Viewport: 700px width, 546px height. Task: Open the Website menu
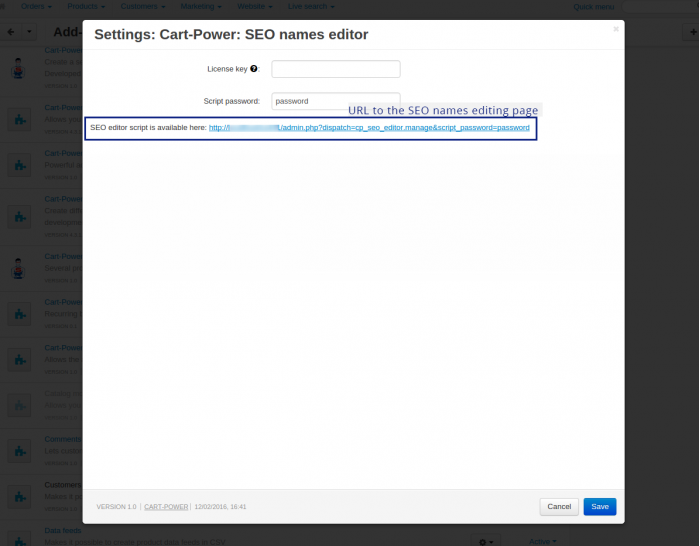254,6
